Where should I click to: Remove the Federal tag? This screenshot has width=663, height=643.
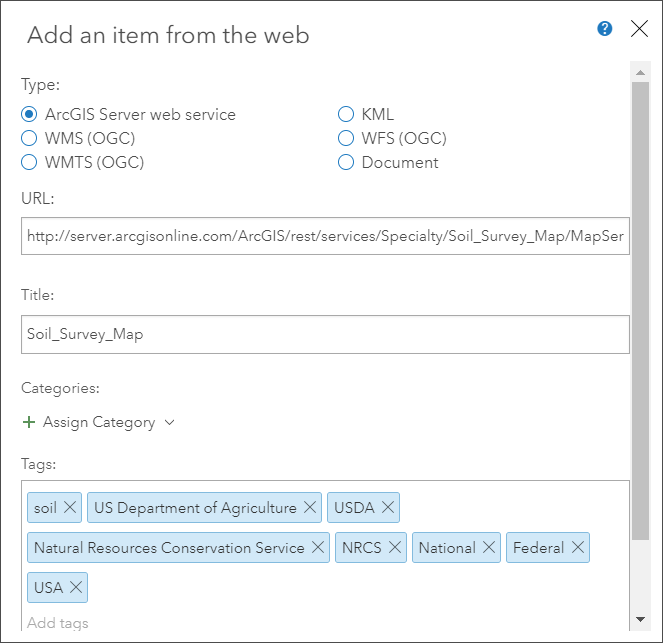pyautogui.click(x=578, y=548)
